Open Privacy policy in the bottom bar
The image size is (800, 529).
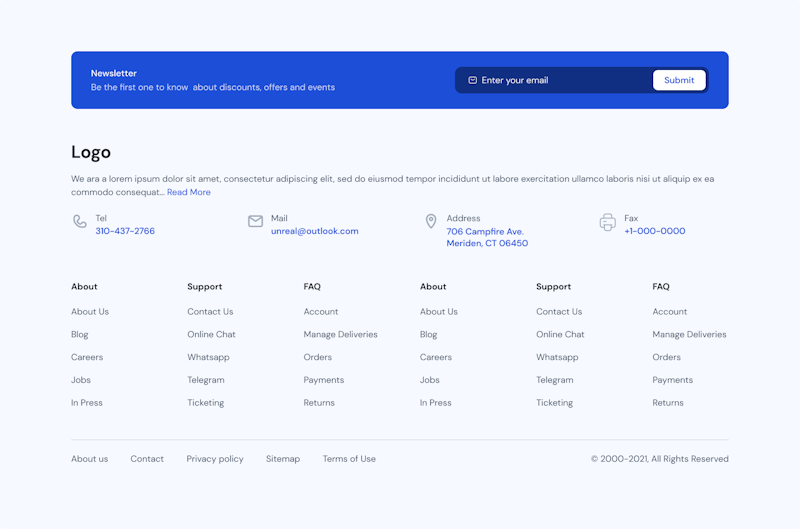click(x=215, y=459)
